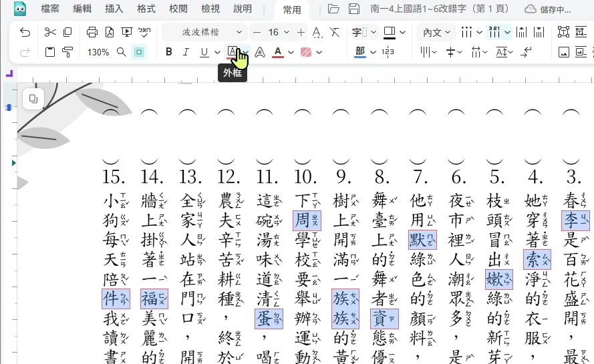Open numbered list dropdown arrow
This screenshot has width=594, height=364.
click(507, 33)
